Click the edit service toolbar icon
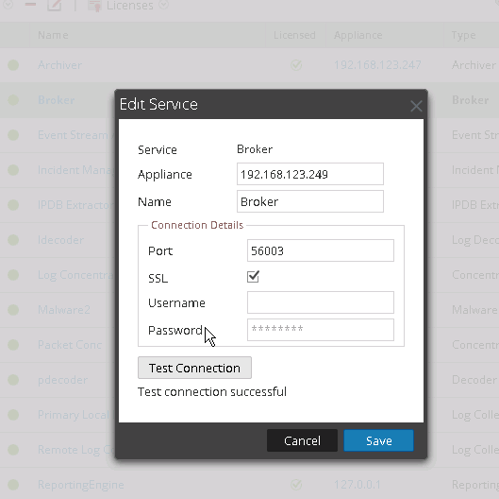The image size is (499, 499). click(x=54, y=5)
